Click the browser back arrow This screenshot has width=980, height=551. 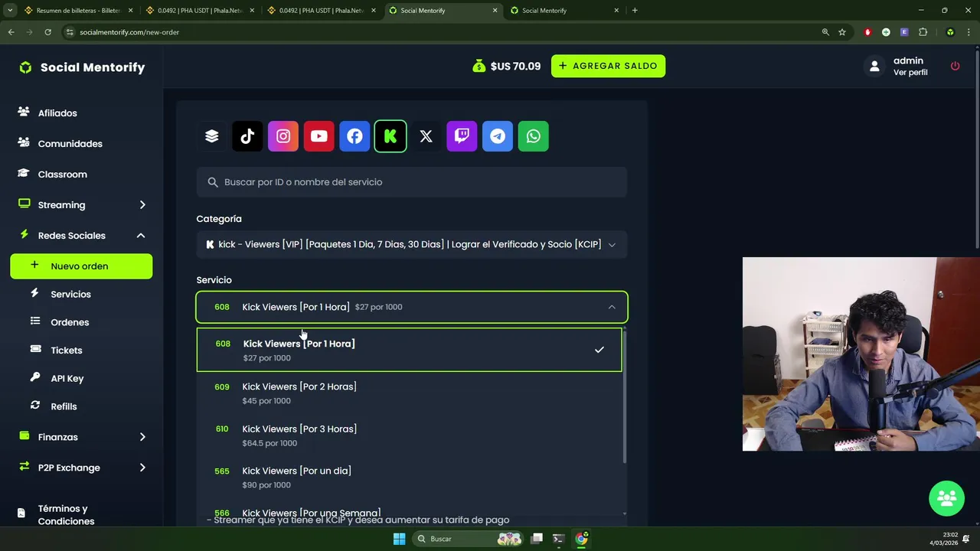(x=11, y=32)
